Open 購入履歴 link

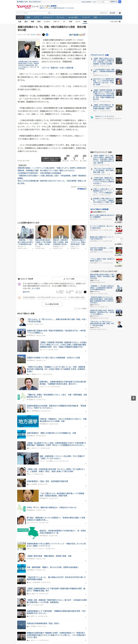pyautogui.click(x=112, y=13)
